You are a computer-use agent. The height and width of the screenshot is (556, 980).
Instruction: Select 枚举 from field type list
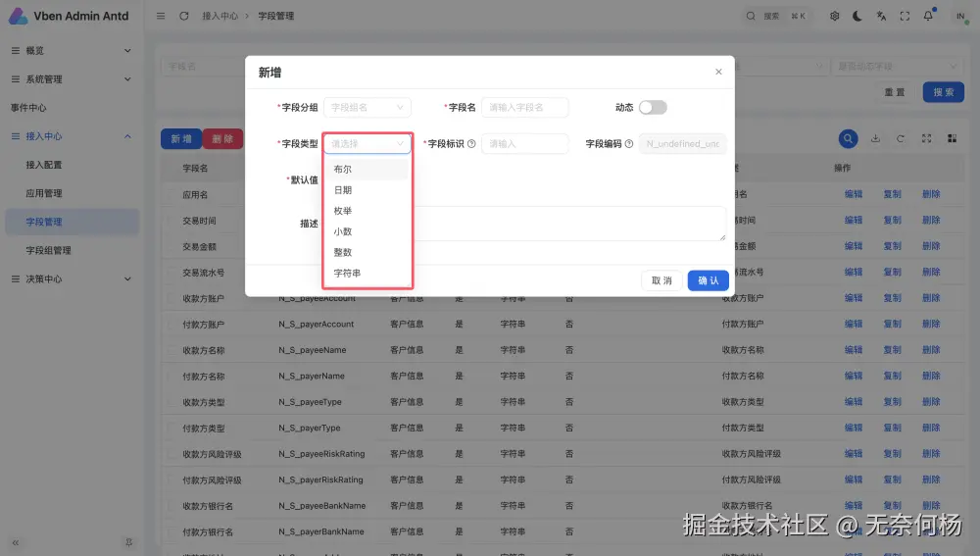tap(367, 211)
